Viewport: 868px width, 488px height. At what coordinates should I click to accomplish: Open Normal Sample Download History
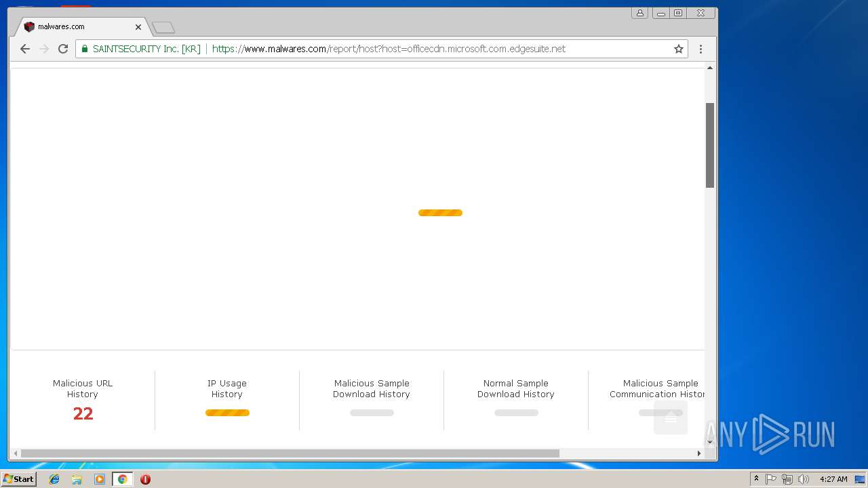click(516, 400)
